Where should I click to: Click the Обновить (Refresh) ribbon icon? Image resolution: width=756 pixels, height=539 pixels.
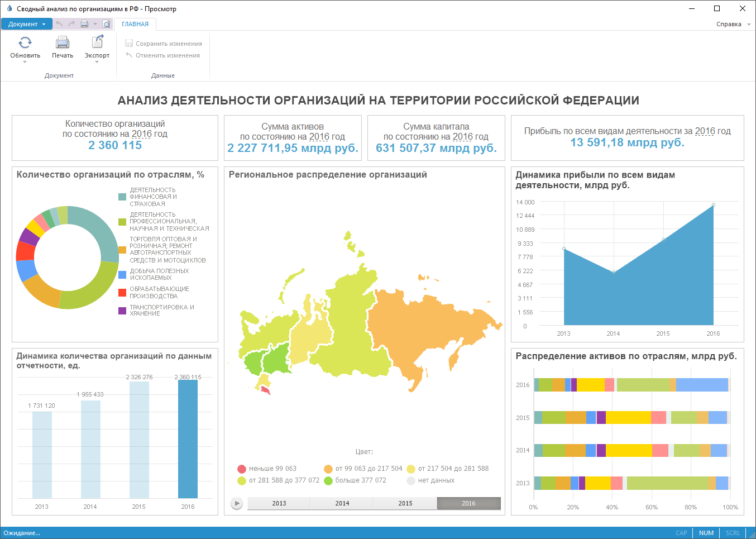pos(25,42)
